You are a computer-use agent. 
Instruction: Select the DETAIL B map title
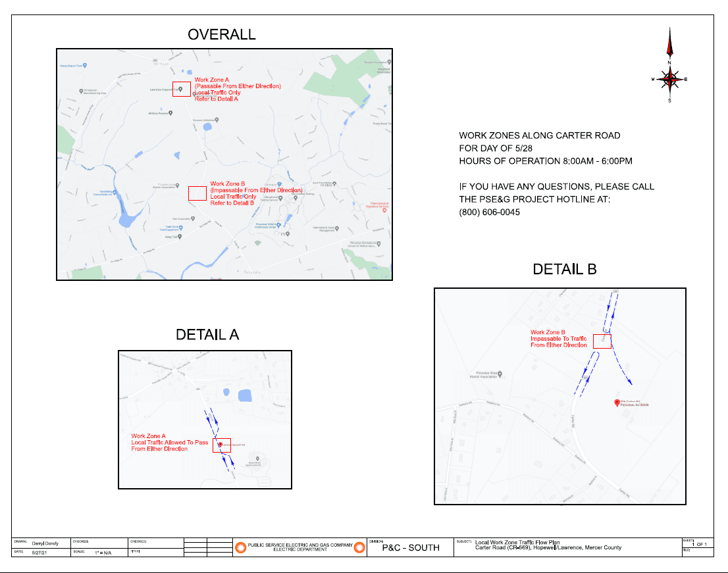[x=564, y=268]
